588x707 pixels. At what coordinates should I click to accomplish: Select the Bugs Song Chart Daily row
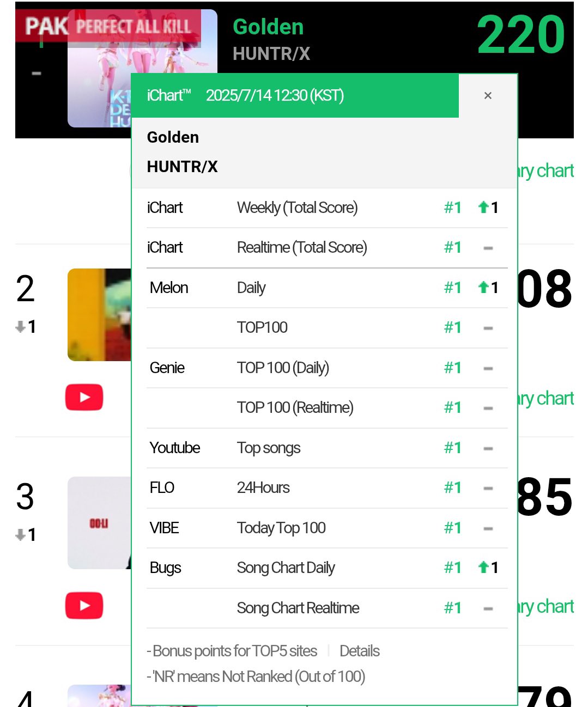click(327, 568)
